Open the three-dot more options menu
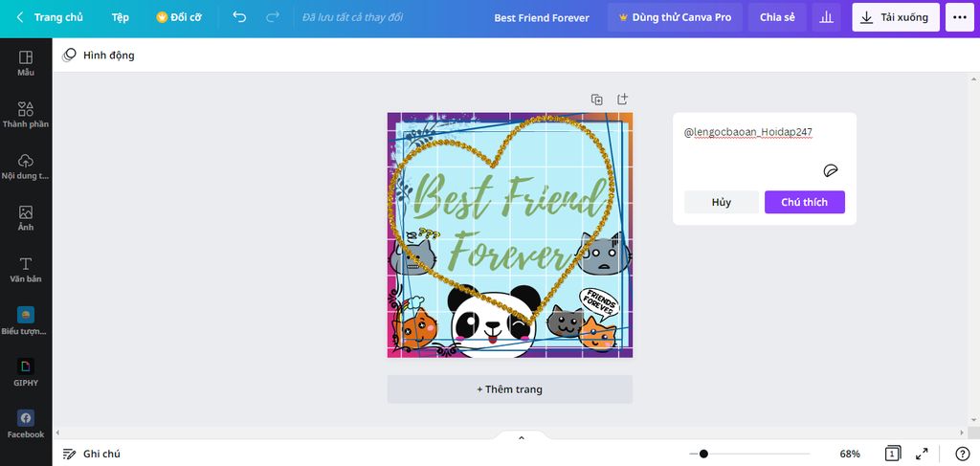The width and height of the screenshot is (980, 466). pyautogui.click(x=960, y=17)
